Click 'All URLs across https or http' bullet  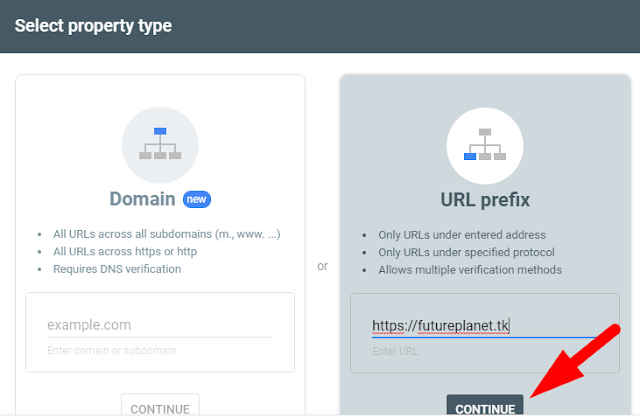[x=125, y=251]
